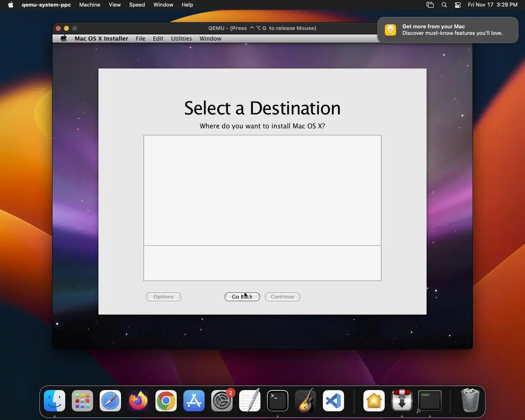Image resolution: width=525 pixels, height=420 pixels.
Task: Click the Stage Manager windows icon in menu bar
Action: click(x=430, y=5)
